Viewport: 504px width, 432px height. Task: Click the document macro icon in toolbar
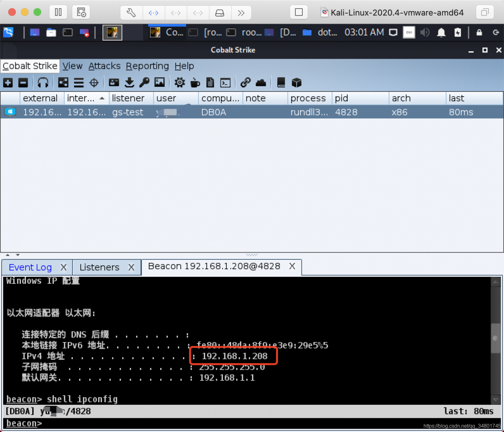pos(210,82)
